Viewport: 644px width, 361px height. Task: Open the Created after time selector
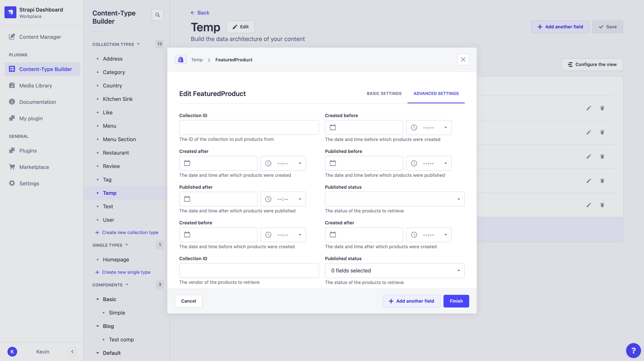[283, 163]
